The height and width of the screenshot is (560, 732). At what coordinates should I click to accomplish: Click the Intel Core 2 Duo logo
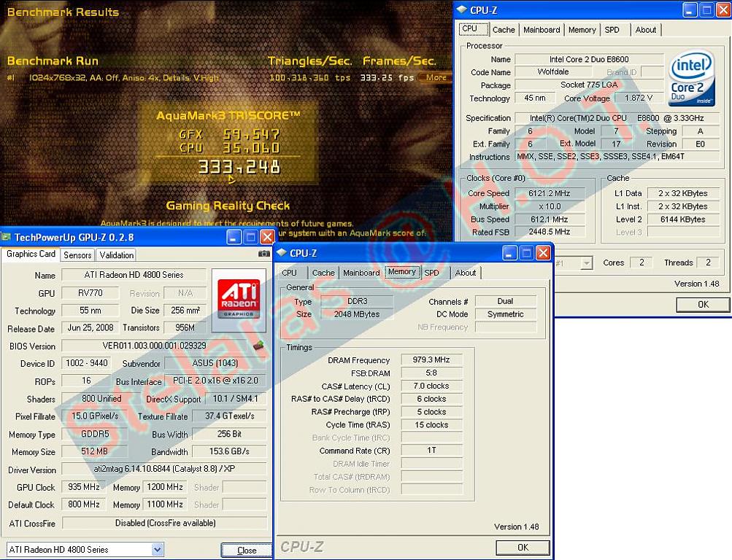click(x=691, y=77)
